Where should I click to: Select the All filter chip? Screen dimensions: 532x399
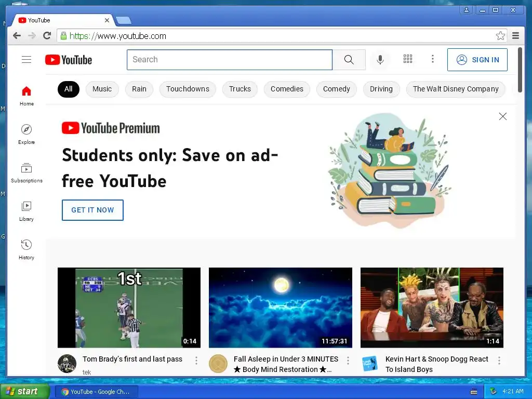(x=69, y=89)
